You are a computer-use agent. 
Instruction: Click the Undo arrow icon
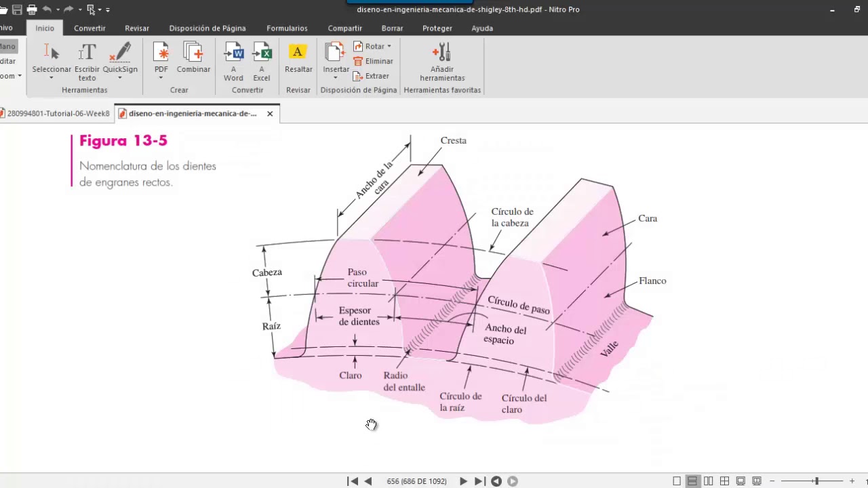47,9
